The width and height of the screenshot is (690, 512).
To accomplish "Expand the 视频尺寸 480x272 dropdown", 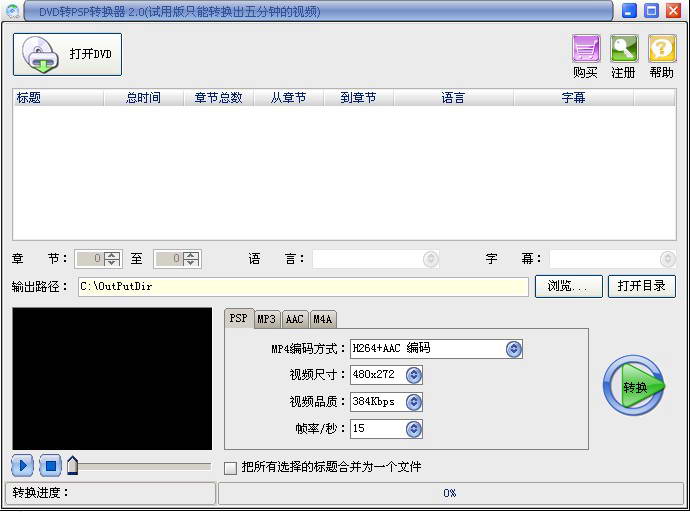I will [414, 375].
